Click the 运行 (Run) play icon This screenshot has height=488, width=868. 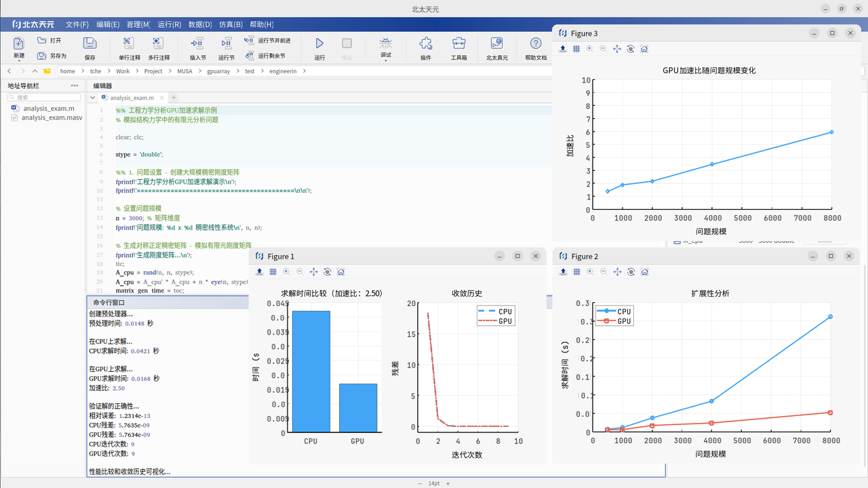point(319,43)
